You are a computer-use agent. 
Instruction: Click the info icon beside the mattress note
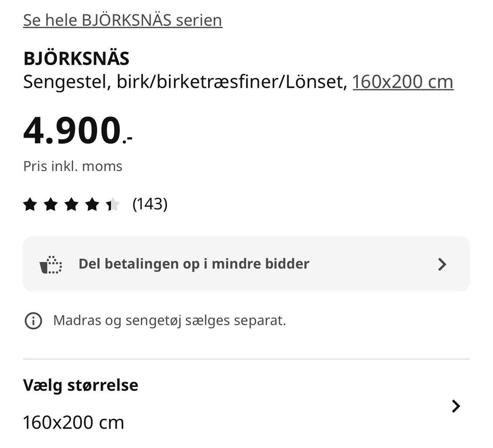(33, 321)
